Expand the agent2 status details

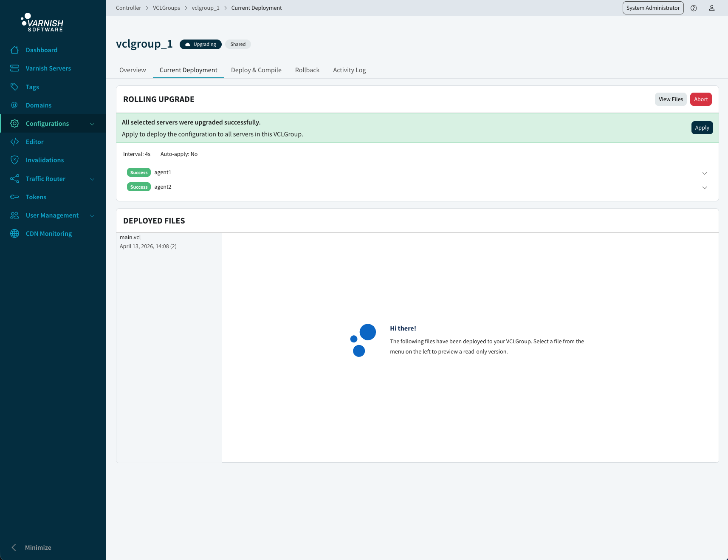coord(704,187)
